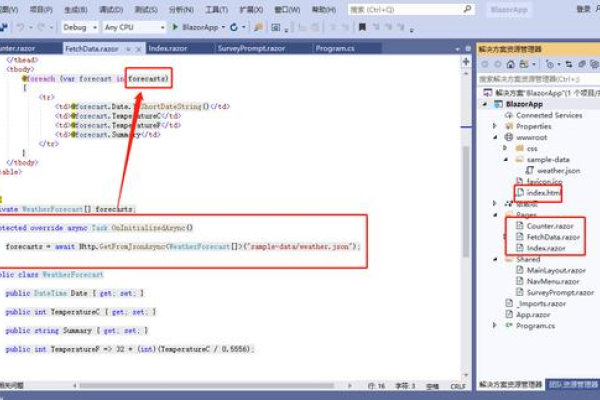Select the Properties wrench icon in tree
This screenshot has height=400, width=600.
tap(509, 126)
